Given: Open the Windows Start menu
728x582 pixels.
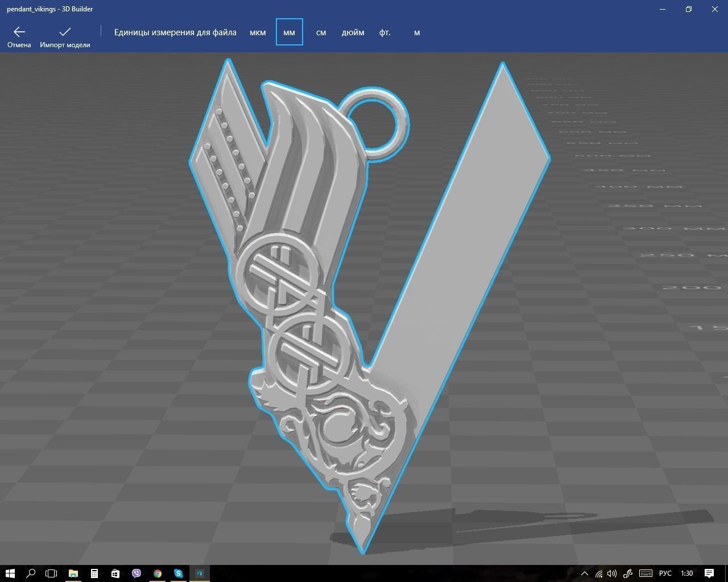Looking at the screenshot, I should tap(10, 573).
